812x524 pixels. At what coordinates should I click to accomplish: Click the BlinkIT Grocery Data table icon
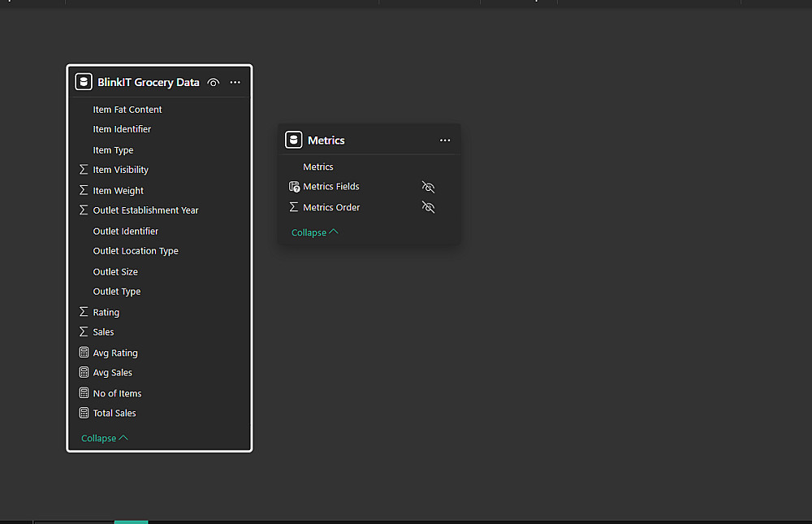(x=84, y=82)
